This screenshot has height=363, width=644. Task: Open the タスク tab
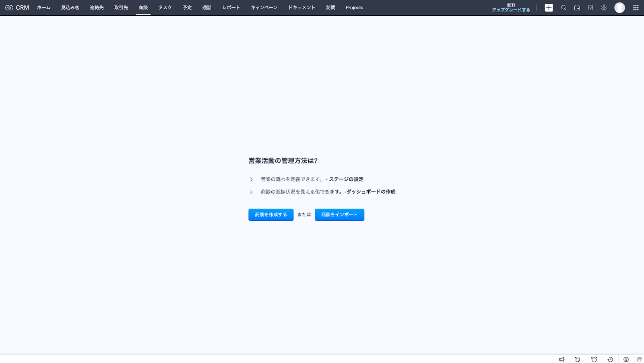pos(165,8)
